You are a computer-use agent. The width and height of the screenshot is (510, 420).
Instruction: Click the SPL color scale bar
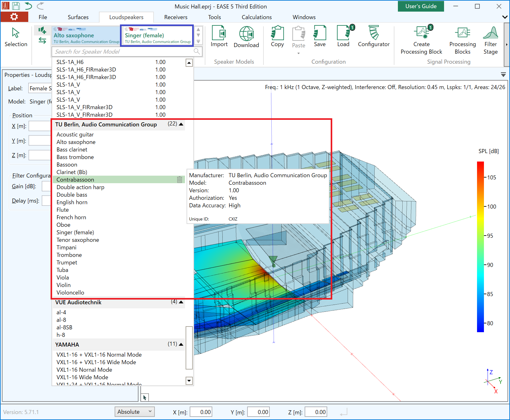(480, 247)
